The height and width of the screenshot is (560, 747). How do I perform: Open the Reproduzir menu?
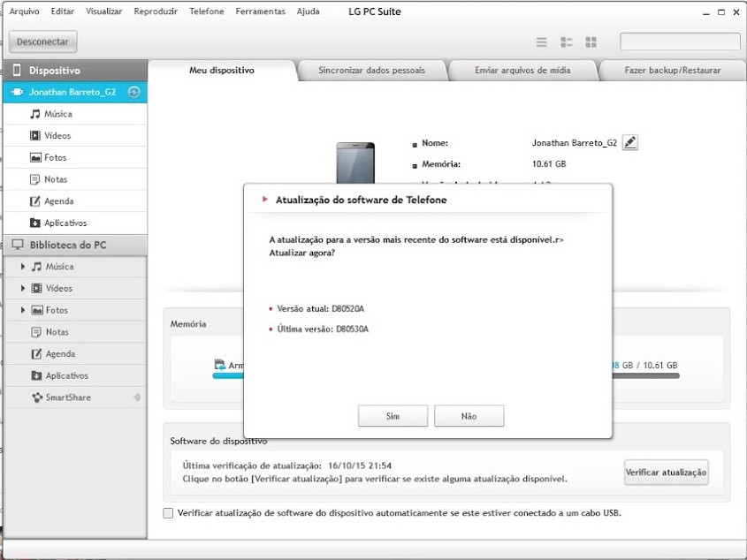point(156,11)
